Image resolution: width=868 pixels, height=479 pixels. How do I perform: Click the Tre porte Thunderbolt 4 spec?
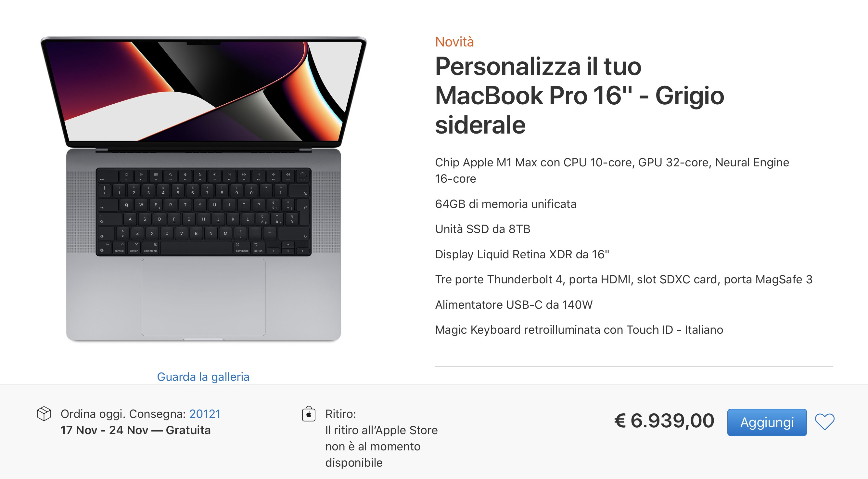point(623,279)
